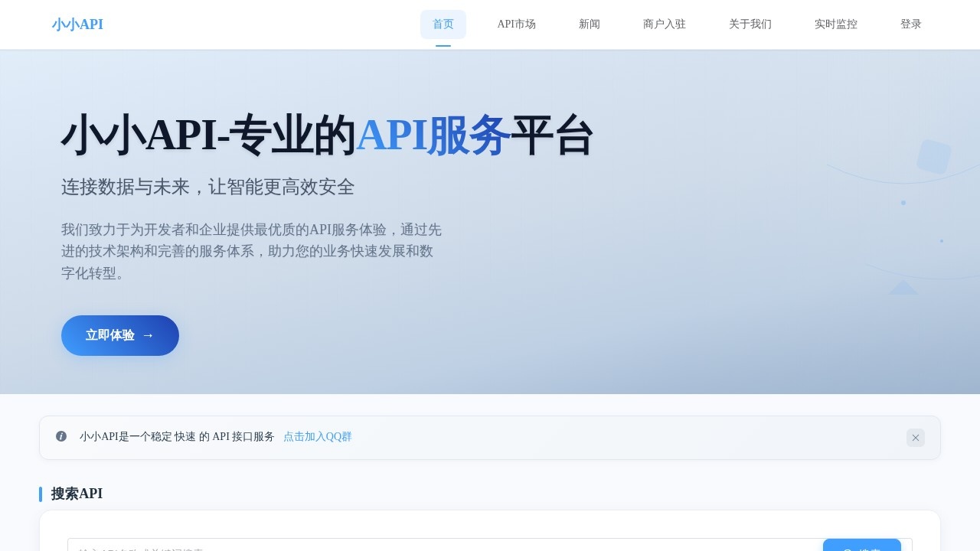Viewport: 980px width, 551px height.
Task: Open the 新闻 menu item
Action: (589, 24)
